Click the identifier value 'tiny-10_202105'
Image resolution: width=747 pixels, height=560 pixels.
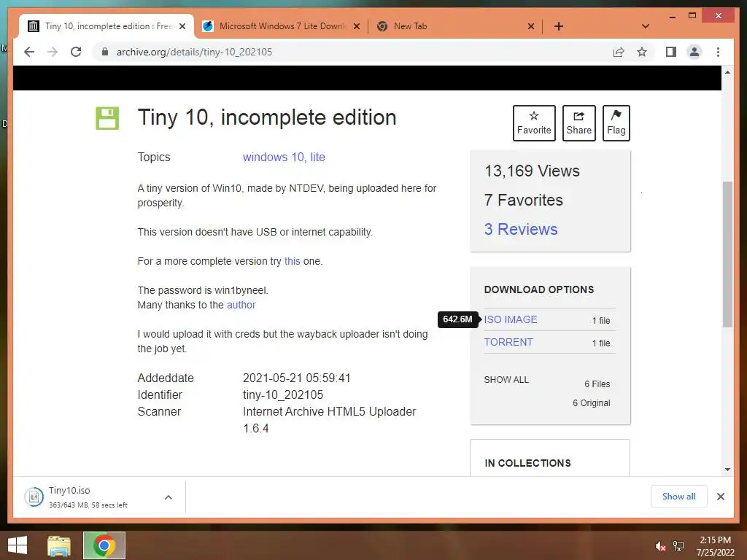(283, 394)
